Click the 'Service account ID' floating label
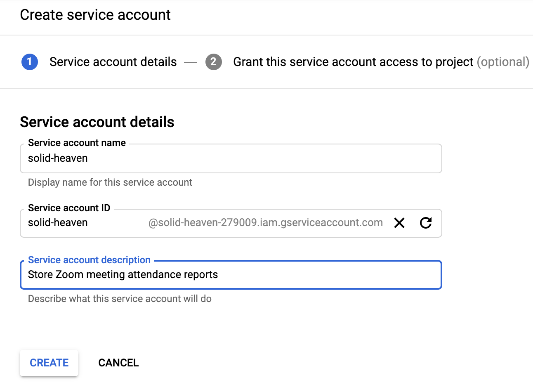533x392 pixels. click(69, 208)
